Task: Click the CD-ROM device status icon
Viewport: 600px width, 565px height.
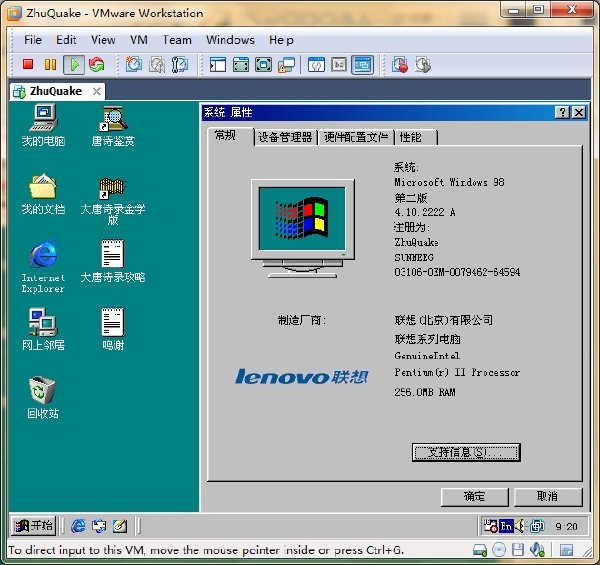Action: [499, 550]
